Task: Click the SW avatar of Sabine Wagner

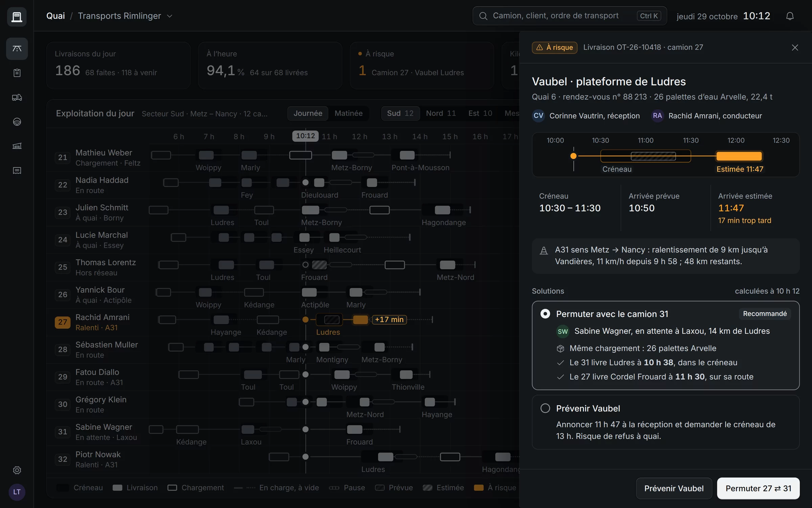Action: coord(563,331)
